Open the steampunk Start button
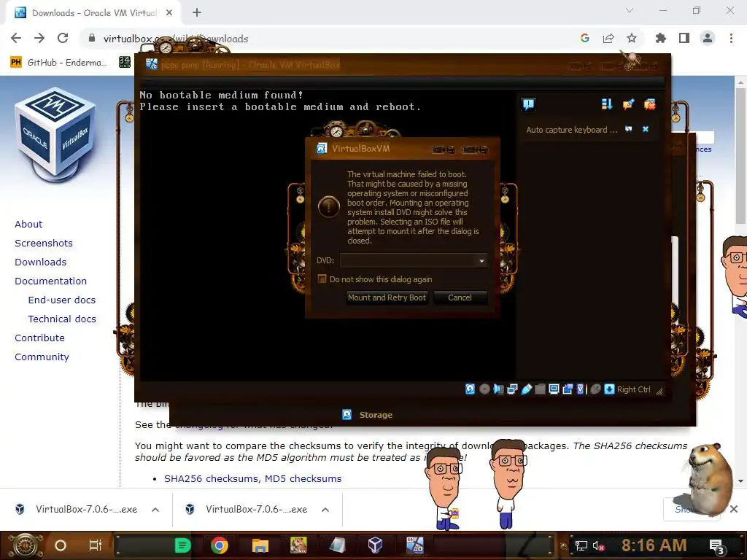The image size is (747, 560). click(x=24, y=545)
